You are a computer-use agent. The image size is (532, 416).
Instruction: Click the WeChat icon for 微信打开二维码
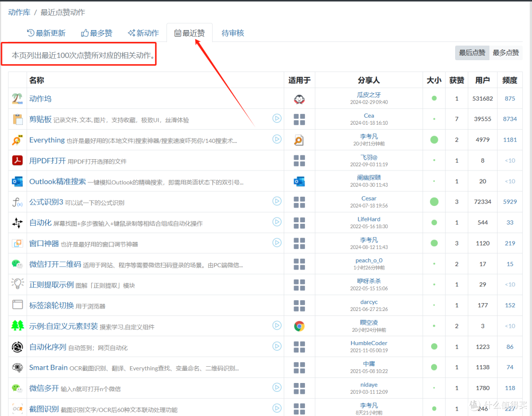(x=17, y=264)
